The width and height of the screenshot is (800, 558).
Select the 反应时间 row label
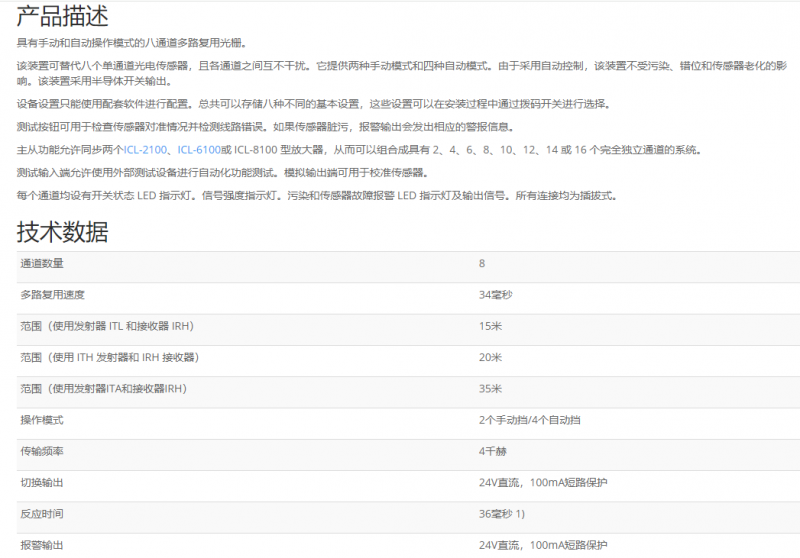[x=42, y=514]
